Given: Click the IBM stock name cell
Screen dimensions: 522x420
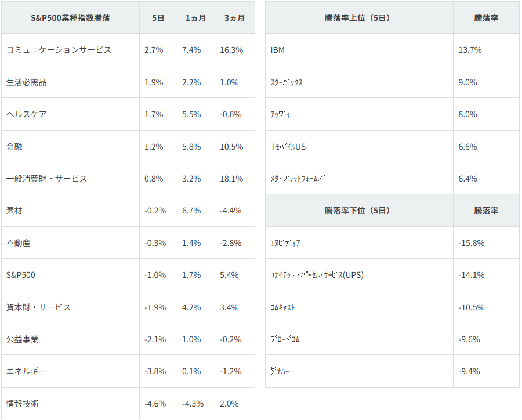Looking at the screenshot, I should (x=278, y=50).
